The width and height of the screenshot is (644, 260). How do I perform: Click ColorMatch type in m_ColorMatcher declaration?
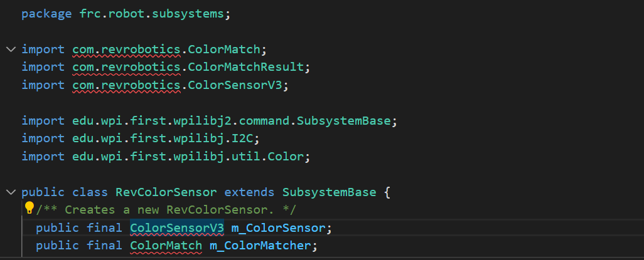click(166, 246)
